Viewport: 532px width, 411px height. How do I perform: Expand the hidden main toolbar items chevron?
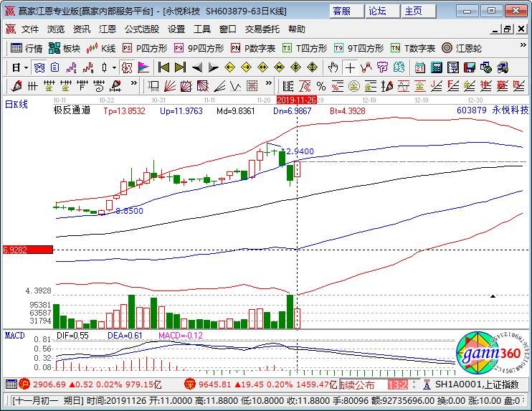(523, 45)
